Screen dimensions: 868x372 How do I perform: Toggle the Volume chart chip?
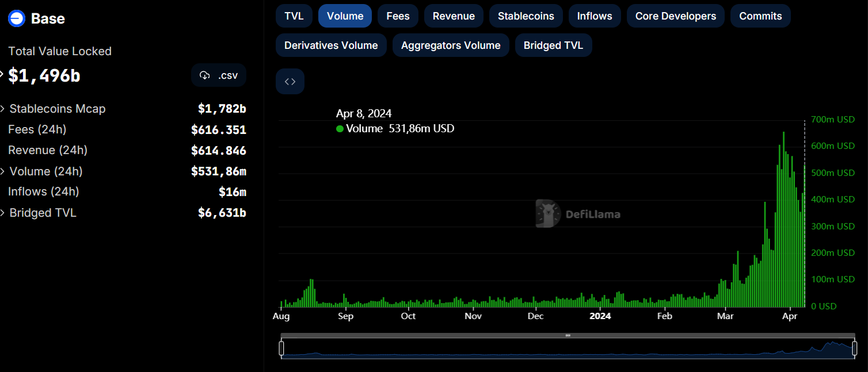point(345,16)
